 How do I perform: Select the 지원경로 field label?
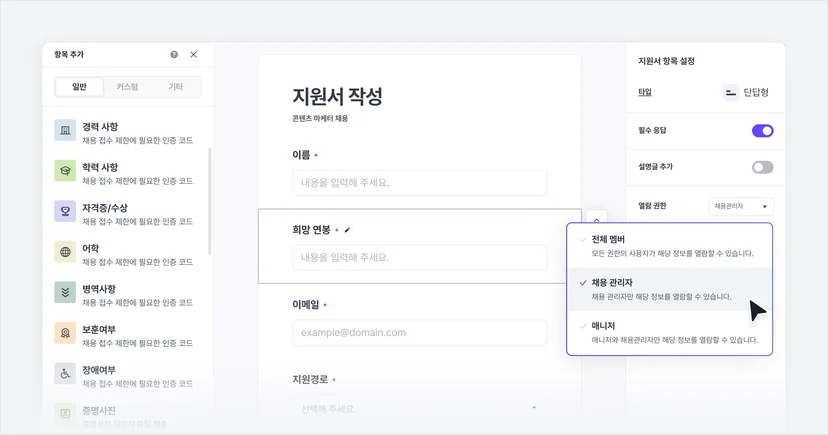coord(310,380)
